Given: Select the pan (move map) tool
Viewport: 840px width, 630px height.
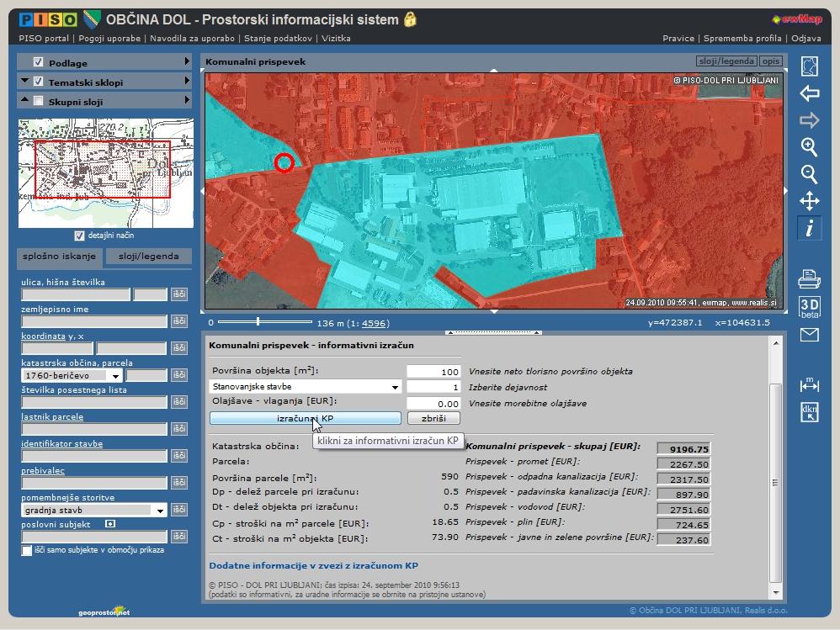Looking at the screenshot, I should (x=809, y=201).
